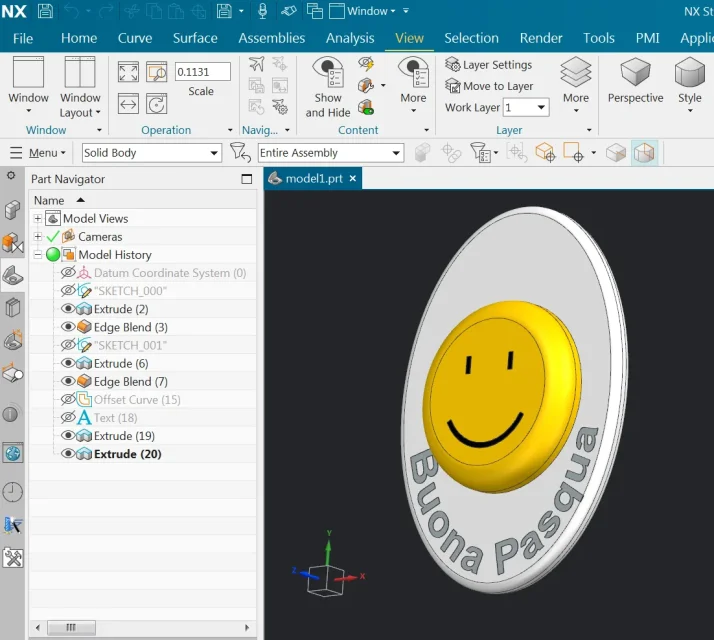Open Show and Hide tool
The height and width of the screenshot is (640, 714).
click(328, 87)
